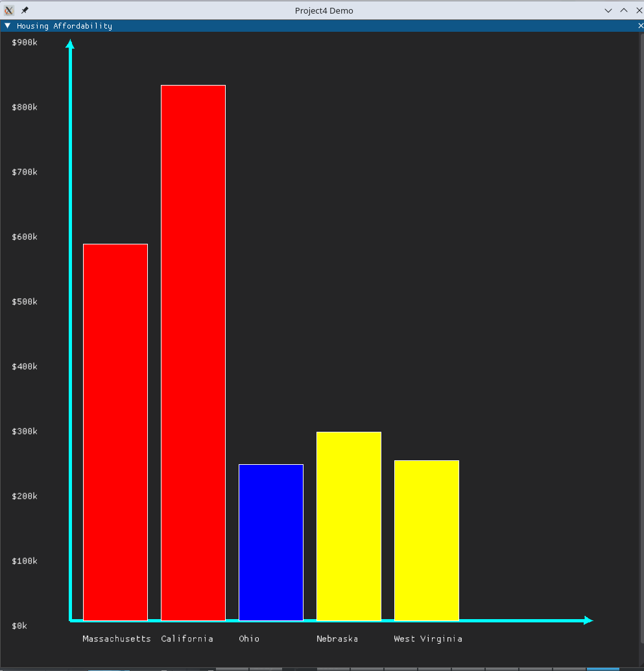
Task: Click the cyan y-axis arrowhead at top
Action: coord(70,44)
